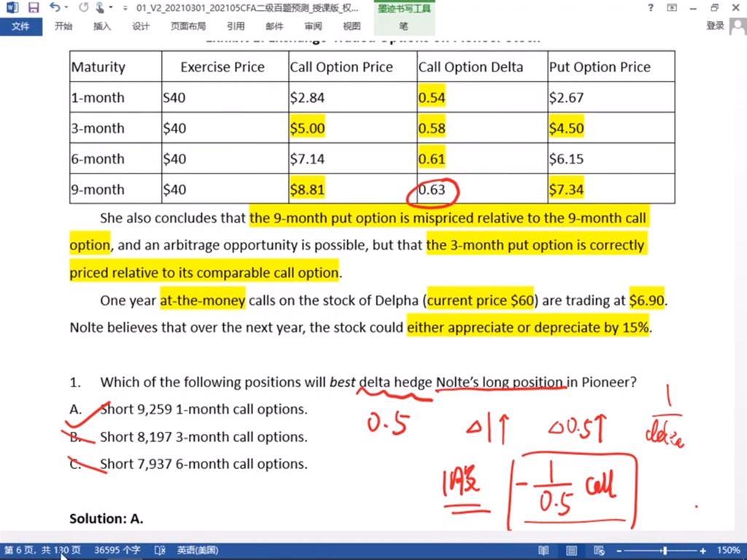
Task: Switch to the 开始 (Home) tab
Action: click(x=63, y=26)
